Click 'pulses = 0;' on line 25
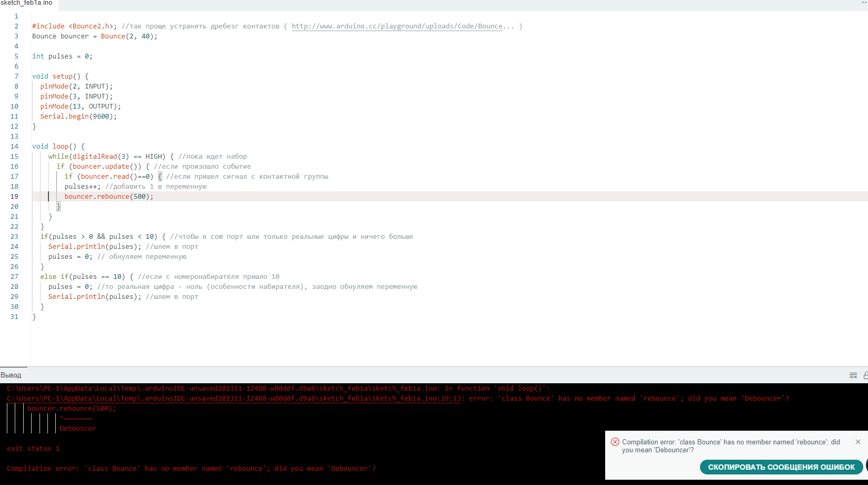The width and height of the screenshot is (868, 485). pyautogui.click(x=71, y=257)
